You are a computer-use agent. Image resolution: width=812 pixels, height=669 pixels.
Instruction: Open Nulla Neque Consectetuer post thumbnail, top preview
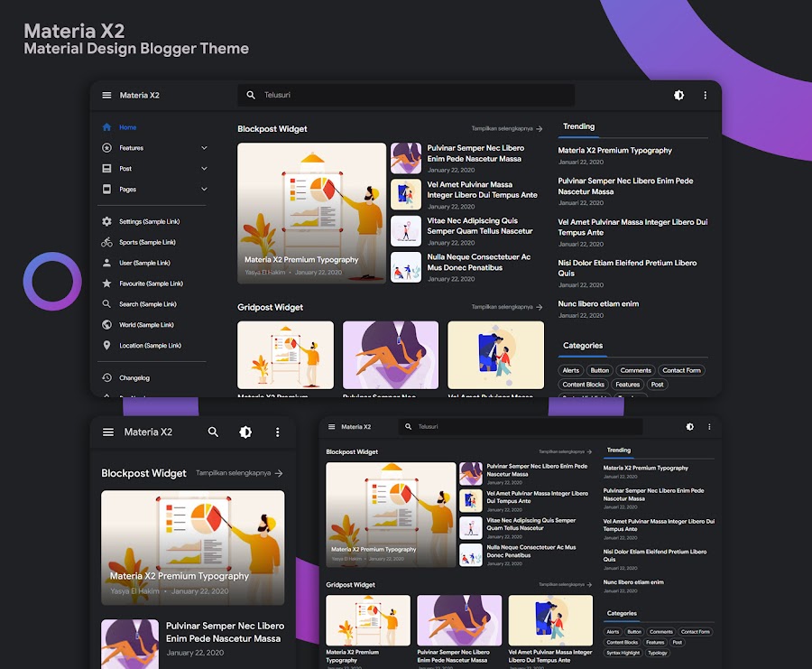[406, 267]
